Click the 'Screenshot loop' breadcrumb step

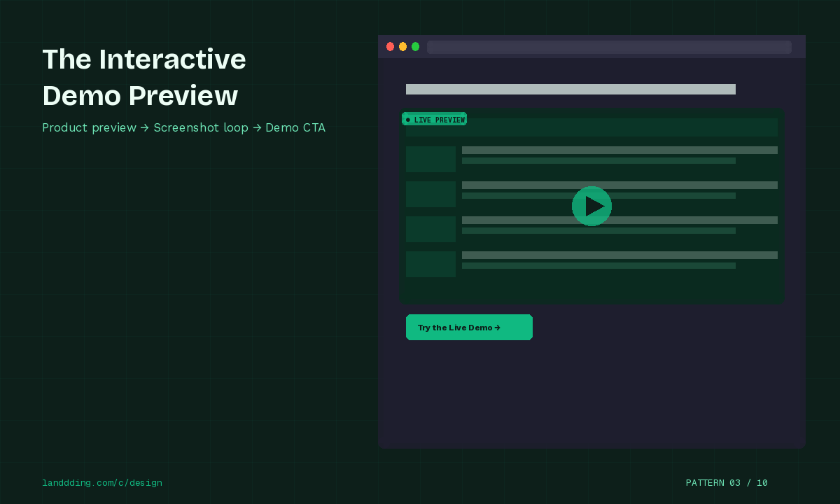(x=202, y=127)
